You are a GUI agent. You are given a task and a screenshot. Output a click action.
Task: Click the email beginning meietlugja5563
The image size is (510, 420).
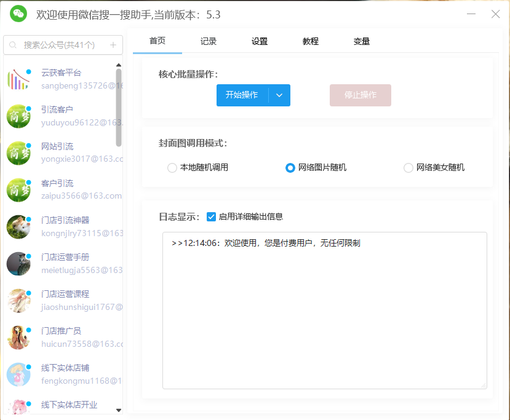(x=82, y=270)
